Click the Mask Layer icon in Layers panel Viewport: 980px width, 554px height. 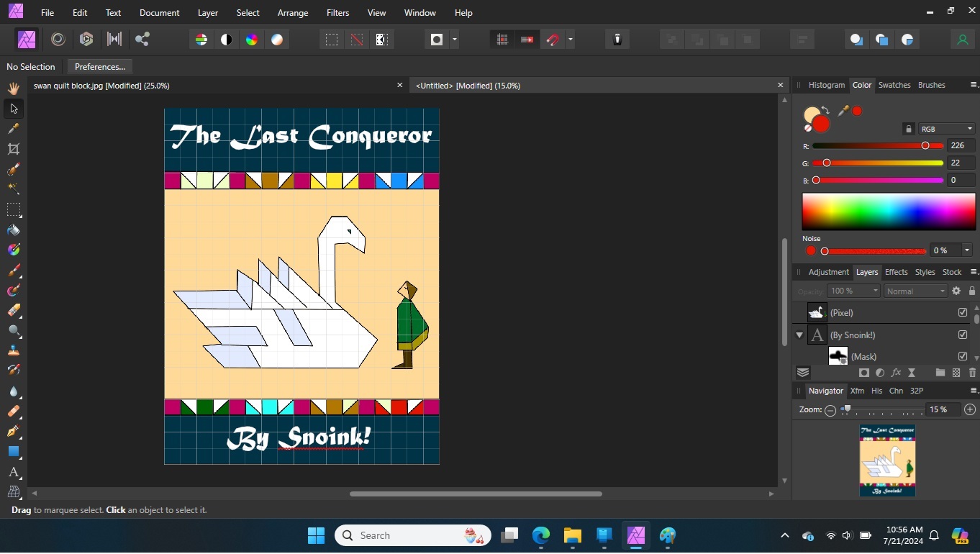(864, 373)
